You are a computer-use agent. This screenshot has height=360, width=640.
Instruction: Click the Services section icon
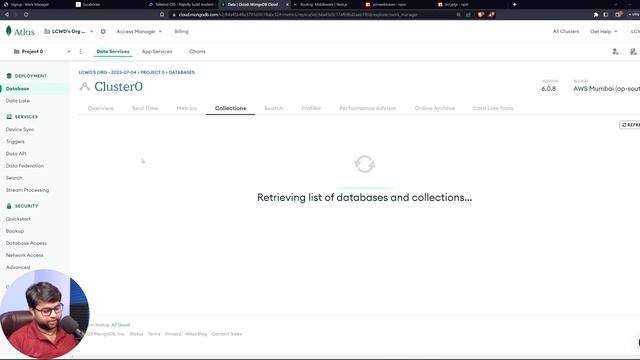(x=9, y=117)
